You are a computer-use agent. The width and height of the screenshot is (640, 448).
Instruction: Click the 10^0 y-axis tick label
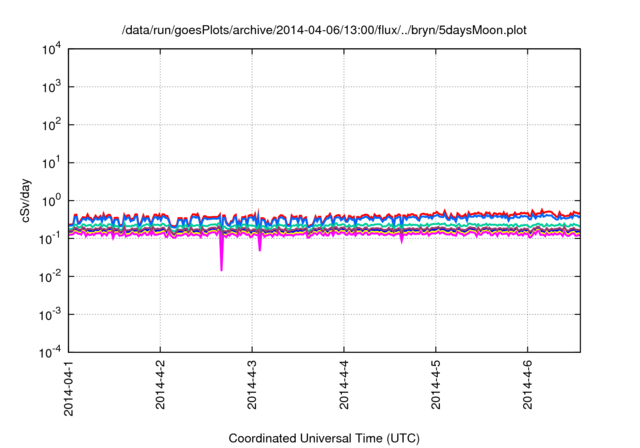(52, 201)
